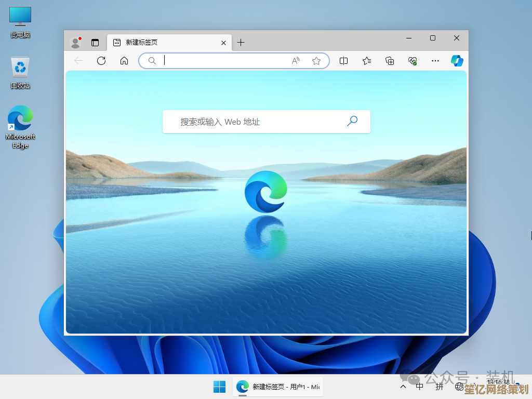This screenshot has height=399, width=532.
Task: Click the Refresh page icon
Action: tap(101, 61)
